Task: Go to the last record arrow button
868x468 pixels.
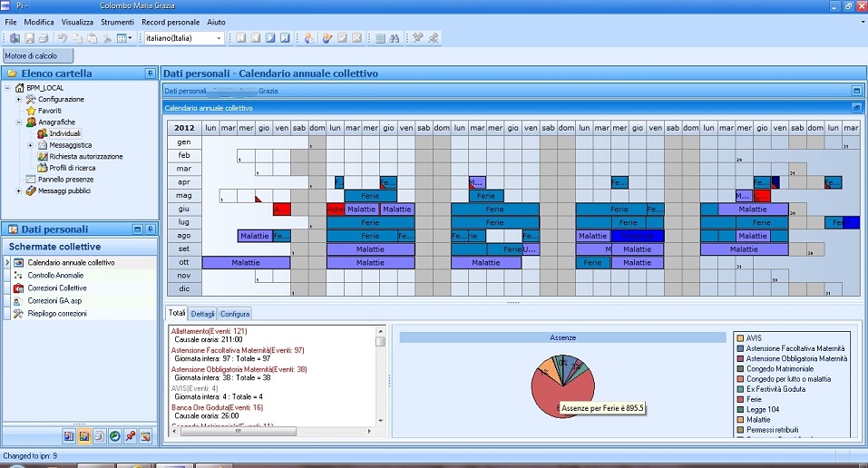Action: (285, 38)
